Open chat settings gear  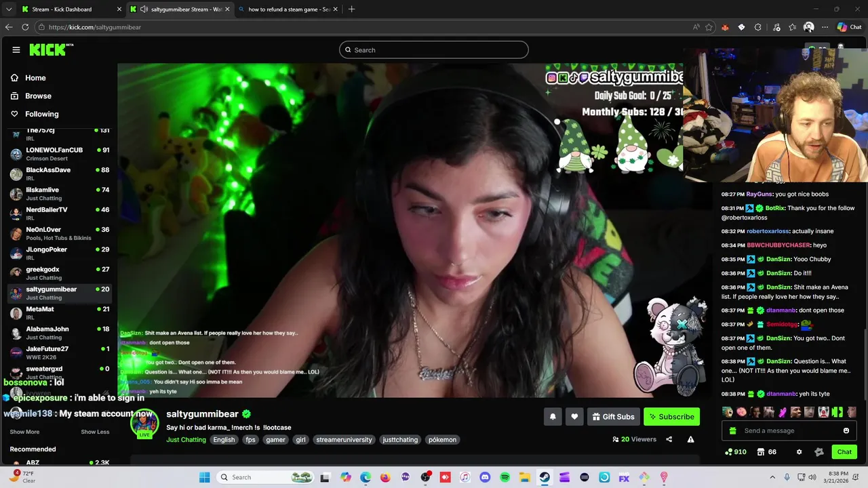[799, 451]
